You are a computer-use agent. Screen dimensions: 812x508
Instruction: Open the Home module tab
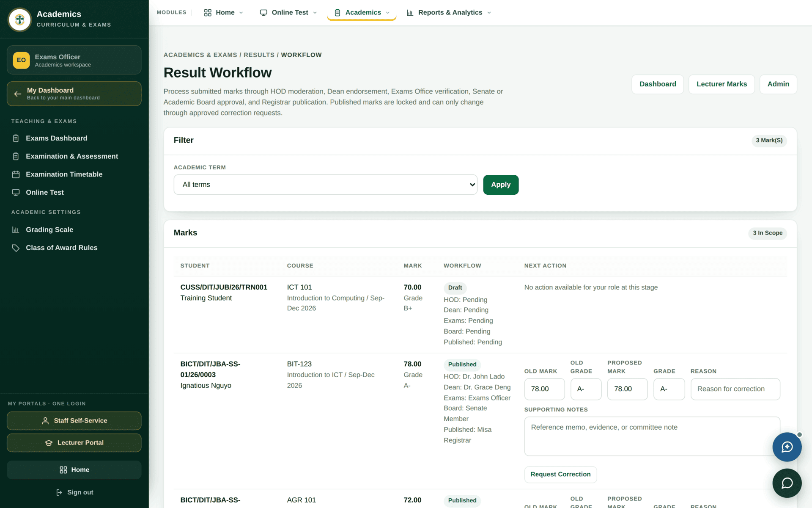tap(224, 13)
